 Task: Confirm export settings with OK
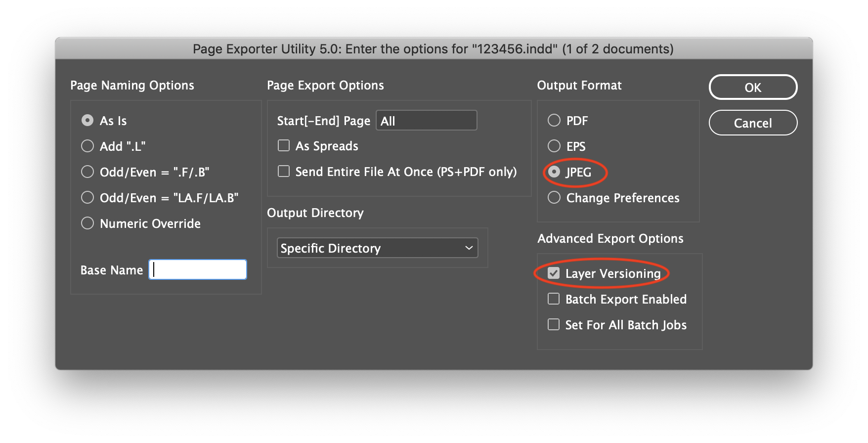click(x=753, y=87)
